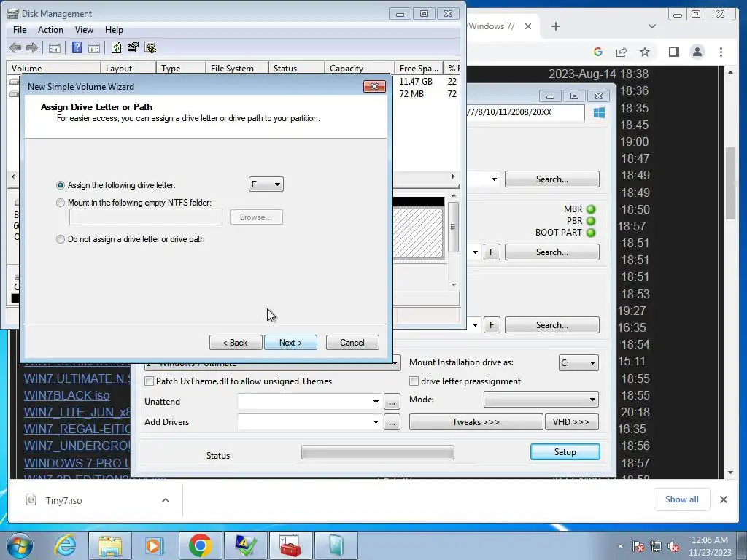Click Disk Management lower pane scrollbar thumb
The width and height of the screenshot is (747, 560).
click(x=454, y=226)
